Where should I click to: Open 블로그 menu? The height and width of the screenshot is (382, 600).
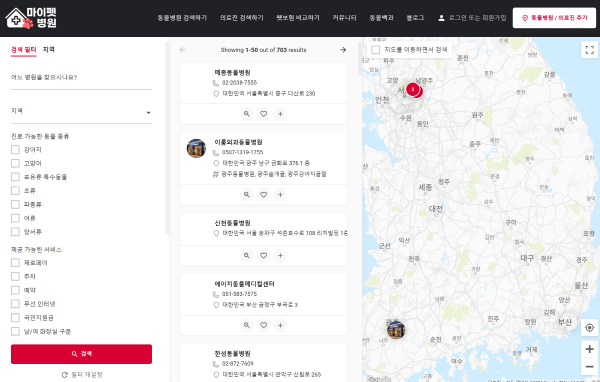(x=415, y=18)
